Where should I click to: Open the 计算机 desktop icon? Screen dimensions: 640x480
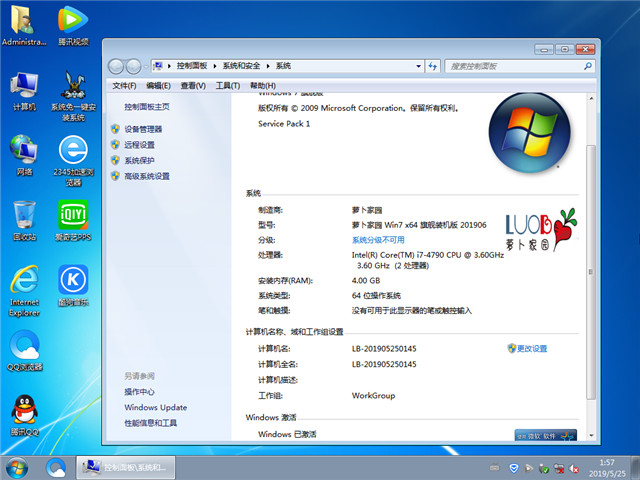(24, 91)
